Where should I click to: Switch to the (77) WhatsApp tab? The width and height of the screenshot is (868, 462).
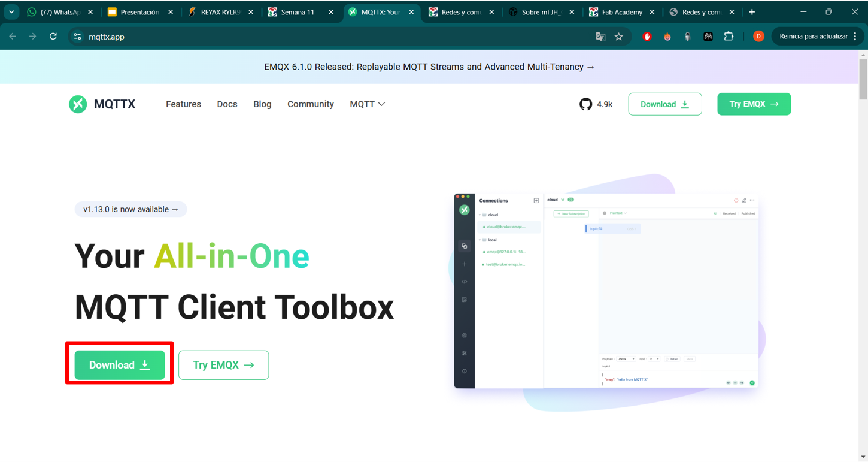pos(60,12)
